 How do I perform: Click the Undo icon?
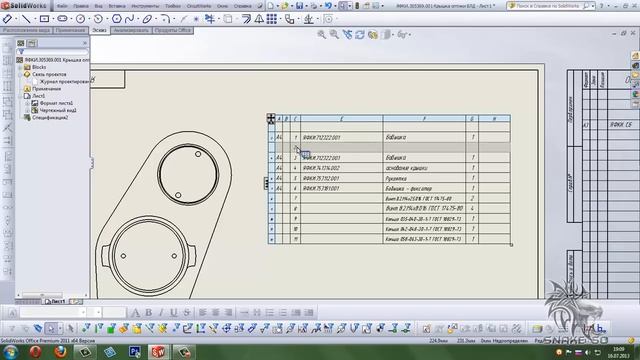(328, 6)
